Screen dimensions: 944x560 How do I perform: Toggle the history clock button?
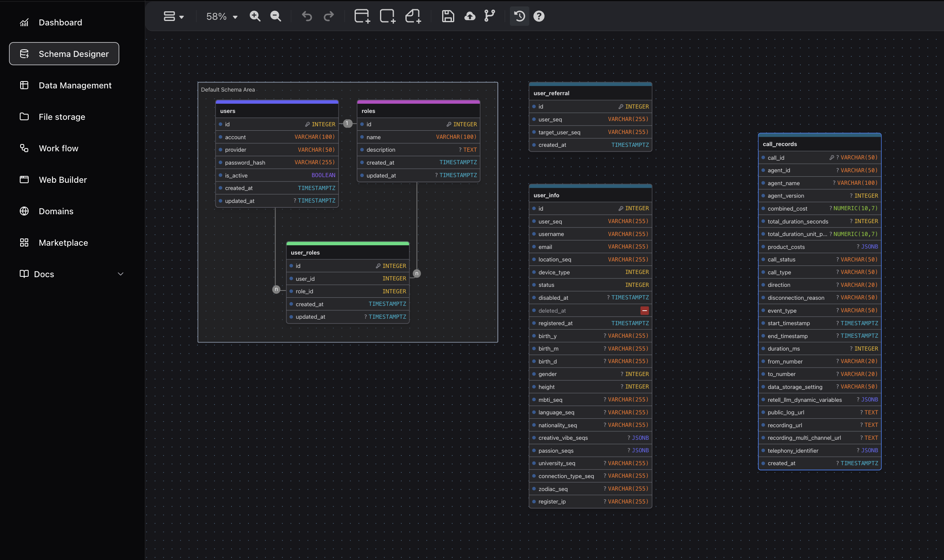click(520, 16)
